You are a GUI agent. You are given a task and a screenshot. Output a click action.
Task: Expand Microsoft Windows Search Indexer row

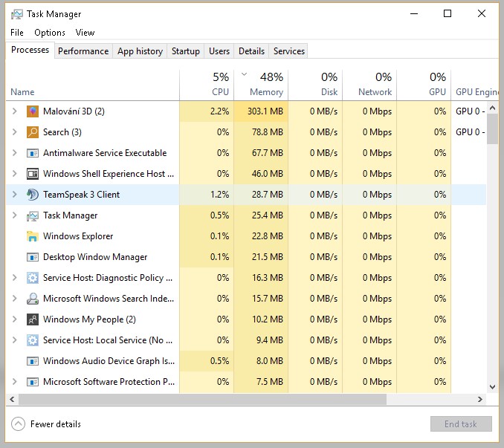14,299
